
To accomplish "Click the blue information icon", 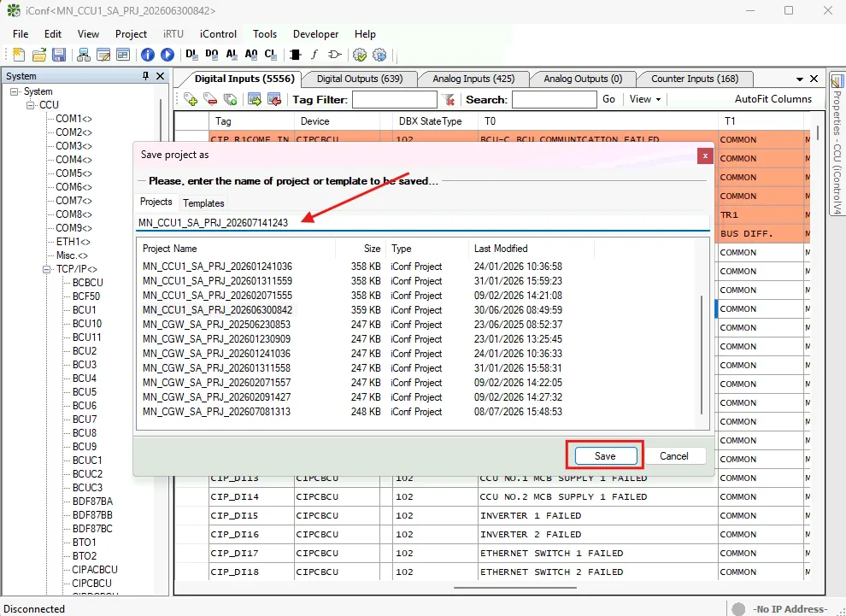I will (147, 55).
